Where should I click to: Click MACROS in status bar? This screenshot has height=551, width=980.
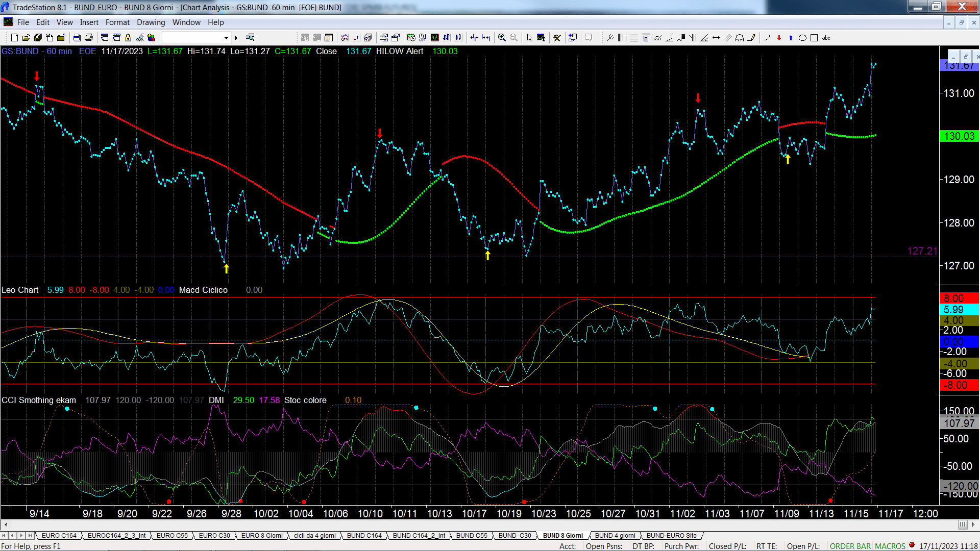tap(890, 546)
